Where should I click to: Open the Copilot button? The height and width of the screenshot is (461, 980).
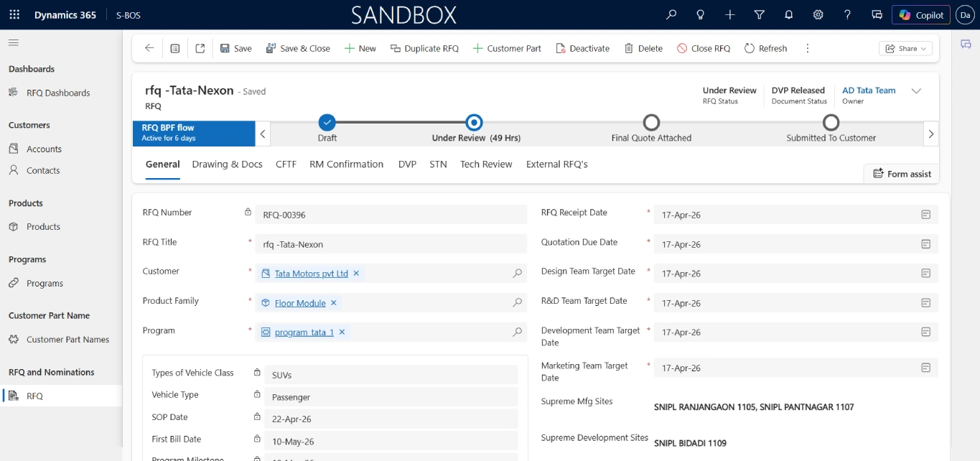(921, 14)
